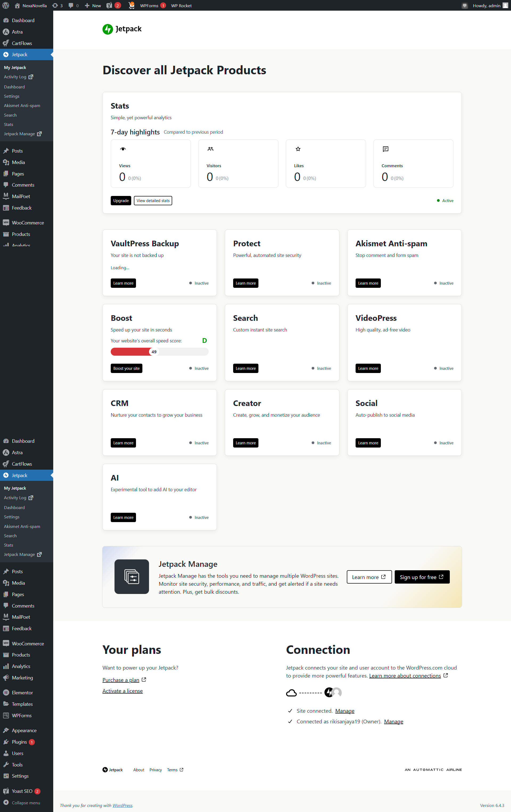Click the updates icon in admin bar
511x812 pixels.
click(x=55, y=5)
